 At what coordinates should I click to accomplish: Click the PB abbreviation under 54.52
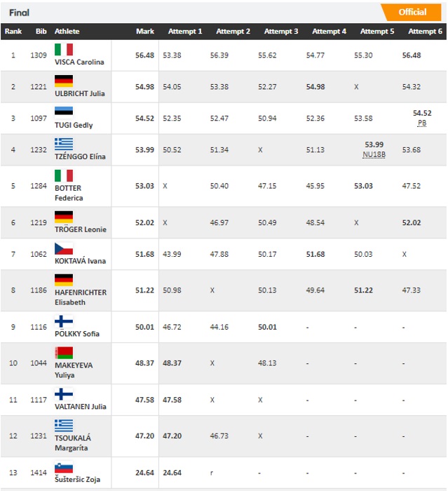[421, 123]
